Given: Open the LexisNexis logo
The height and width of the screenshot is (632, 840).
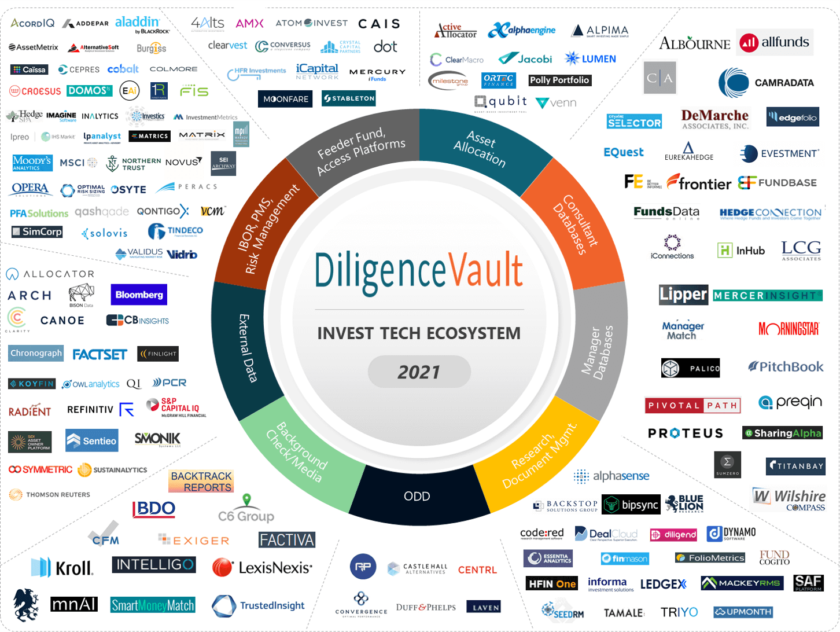Looking at the screenshot, I should click(x=262, y=568).
